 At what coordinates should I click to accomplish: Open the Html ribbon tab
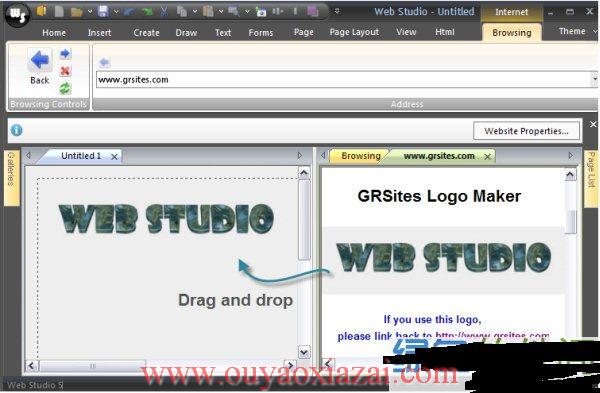(445, 32)
